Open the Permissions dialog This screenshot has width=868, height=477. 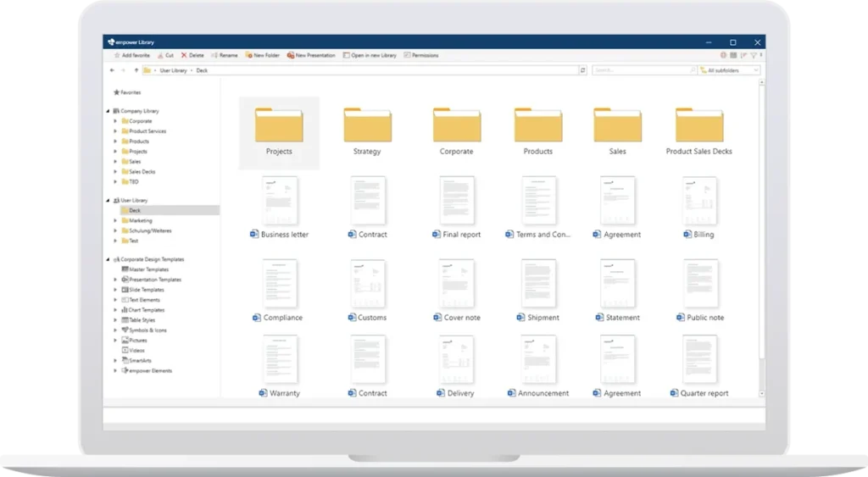point(421,55)
